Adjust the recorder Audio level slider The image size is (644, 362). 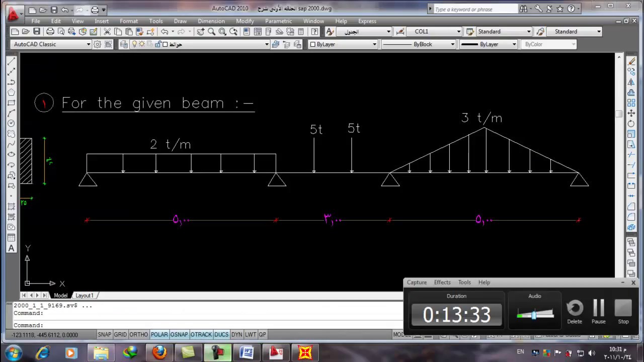coord(535,315)
